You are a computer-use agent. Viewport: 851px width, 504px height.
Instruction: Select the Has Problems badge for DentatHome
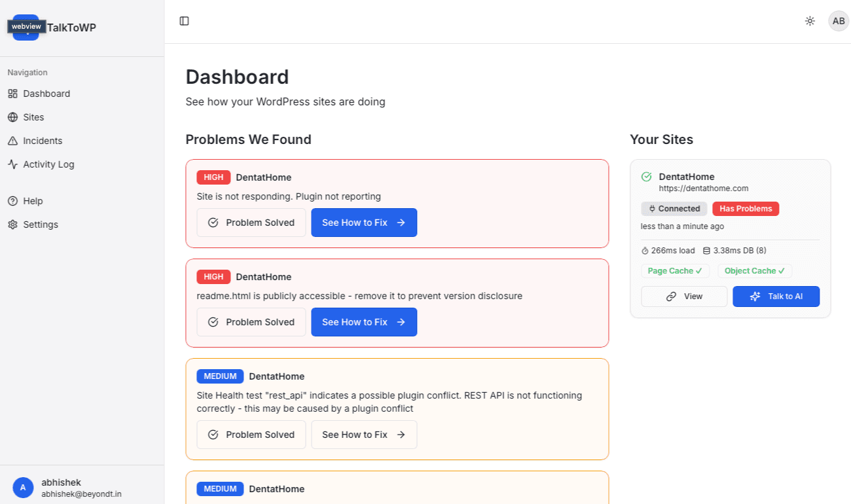coord(746,208)
